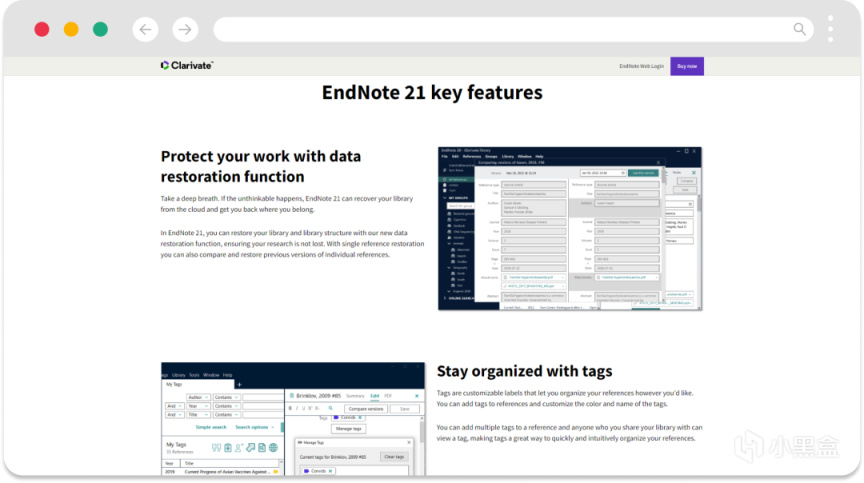
Task: Apply Underline in the Brinklov edit toolbar
Action: (x=303, y=409)
